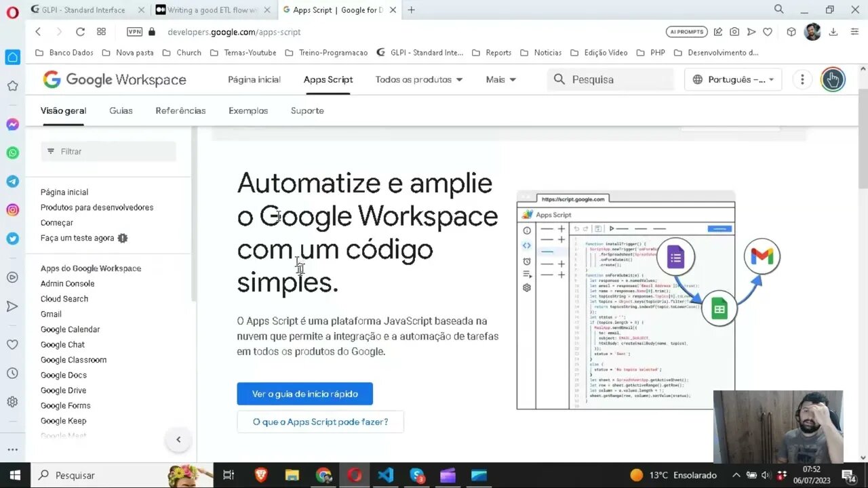Open Página inicial top nav item
The height and width of the screenshot is (488, 868).
point(254,79)
